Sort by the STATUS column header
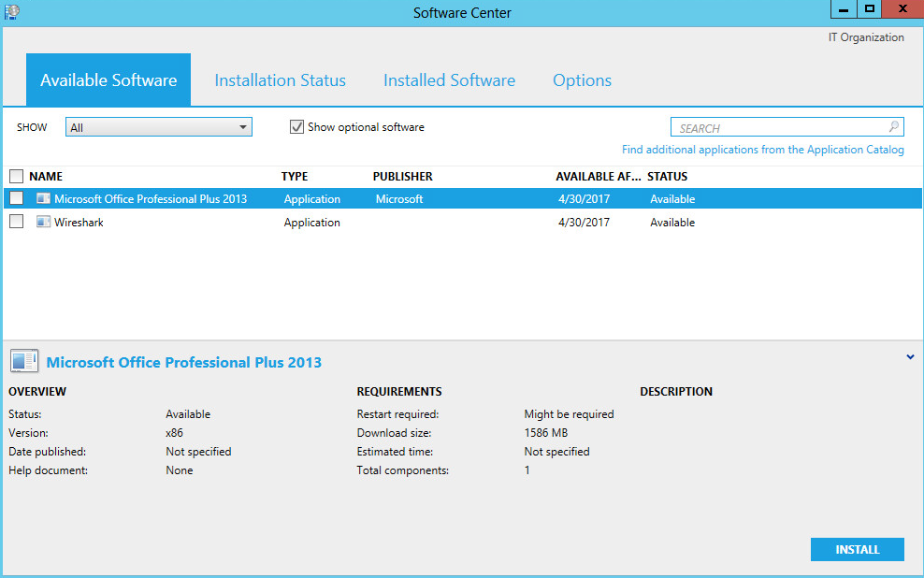Screen dimensions: 924x578 point(667,176)
